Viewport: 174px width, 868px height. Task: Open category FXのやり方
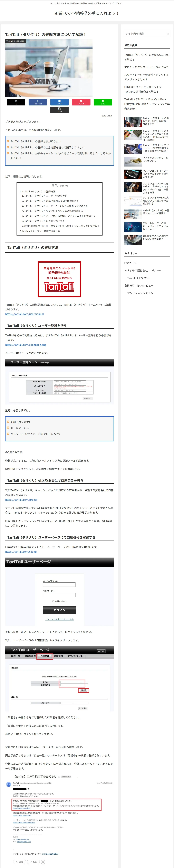[x=131, y=263]
